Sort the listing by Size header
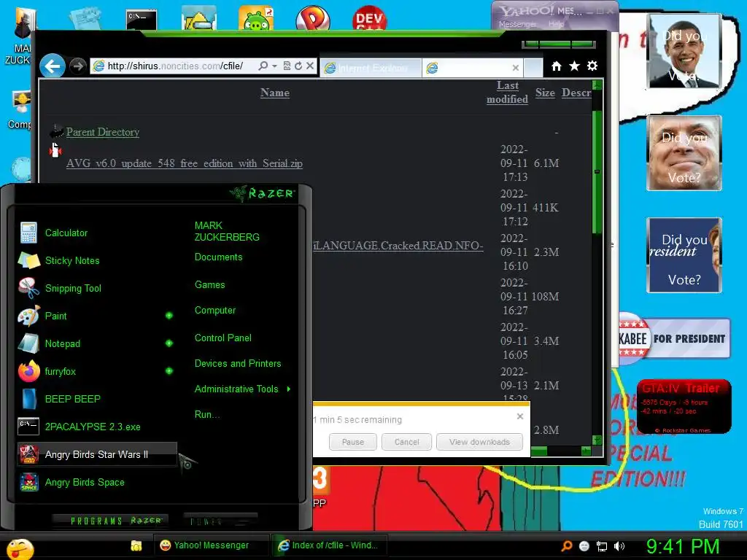Viewport: 747px width, 560px height. [545, 93]
